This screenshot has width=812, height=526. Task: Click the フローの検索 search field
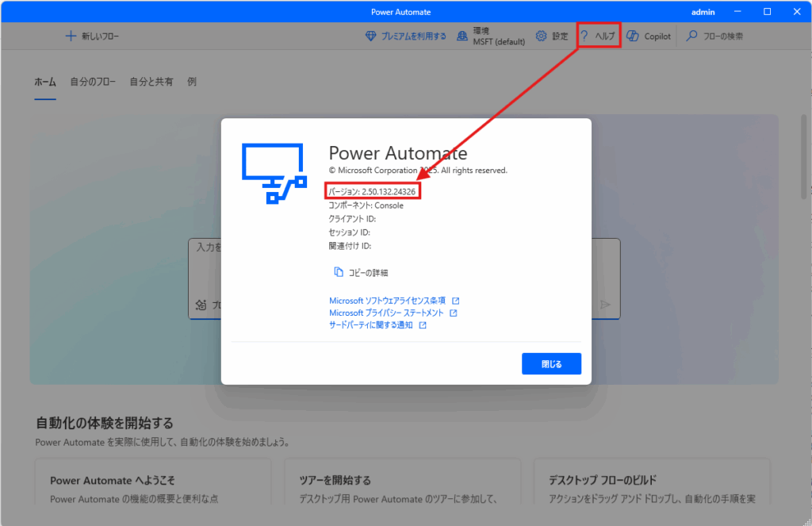pyautogui.click(x=723, y=36)
